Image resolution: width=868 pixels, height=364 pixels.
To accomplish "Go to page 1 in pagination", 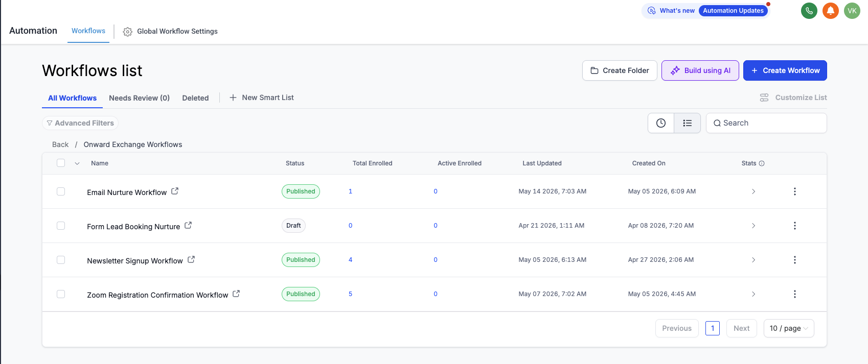I will pos(713,328).
